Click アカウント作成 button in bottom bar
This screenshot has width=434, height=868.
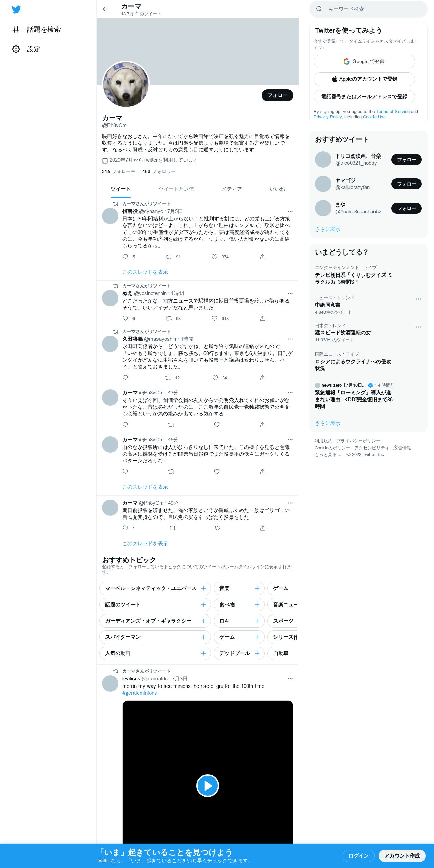coord(402,856)
